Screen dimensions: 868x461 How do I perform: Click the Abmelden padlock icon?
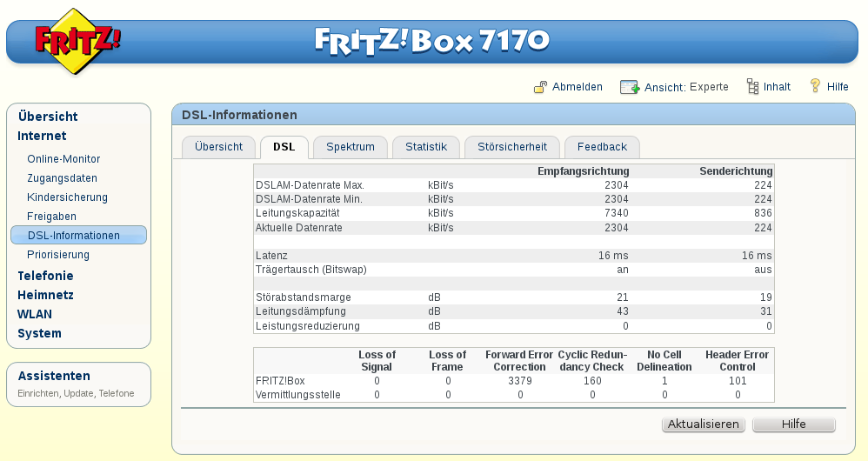540,87
